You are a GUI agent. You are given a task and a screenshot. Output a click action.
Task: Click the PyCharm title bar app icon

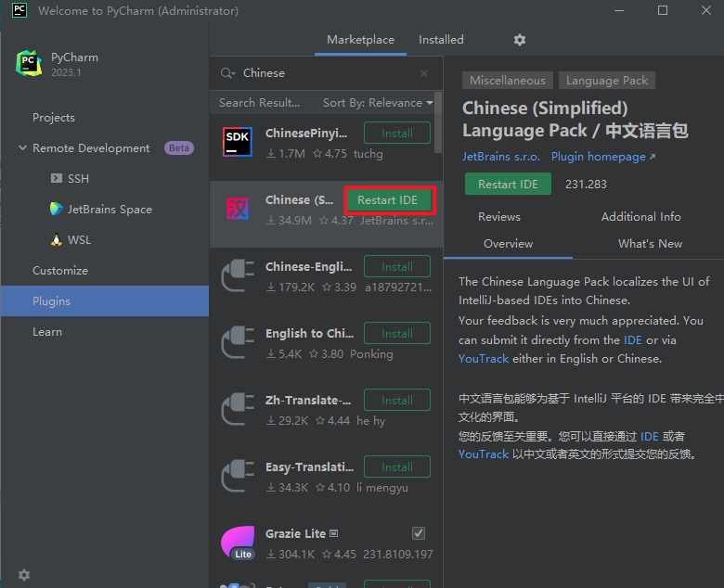(x=19, y=9)
